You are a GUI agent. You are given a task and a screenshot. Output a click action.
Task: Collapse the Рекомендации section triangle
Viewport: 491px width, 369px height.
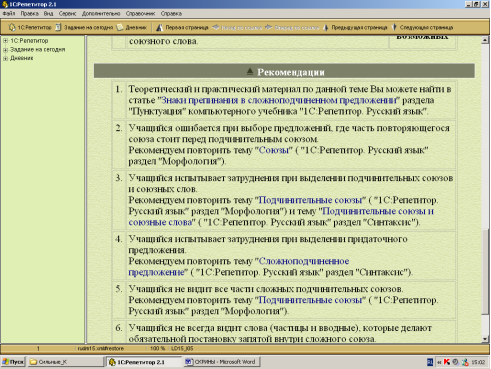[x=250, y=71]
